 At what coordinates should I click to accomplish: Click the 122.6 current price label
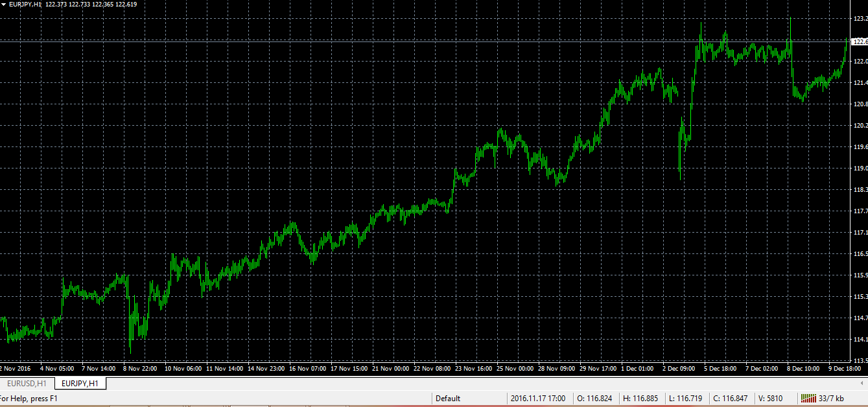[x=860, y=41]
